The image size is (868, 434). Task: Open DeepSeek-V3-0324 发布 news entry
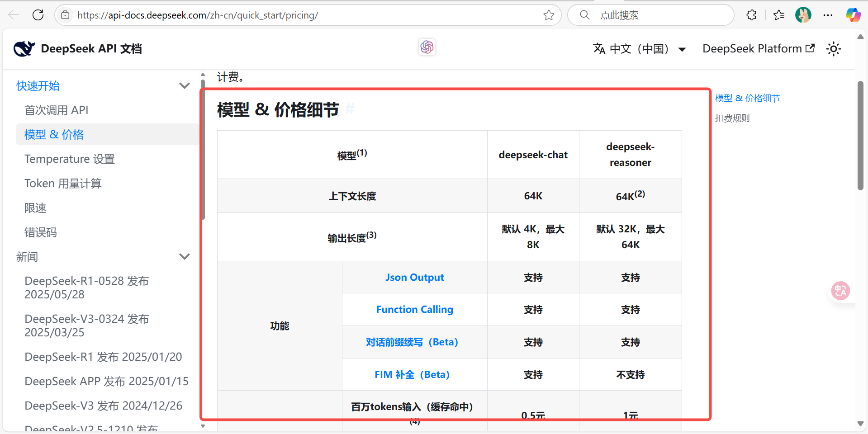pyautogui.click(x=86, y=325)
